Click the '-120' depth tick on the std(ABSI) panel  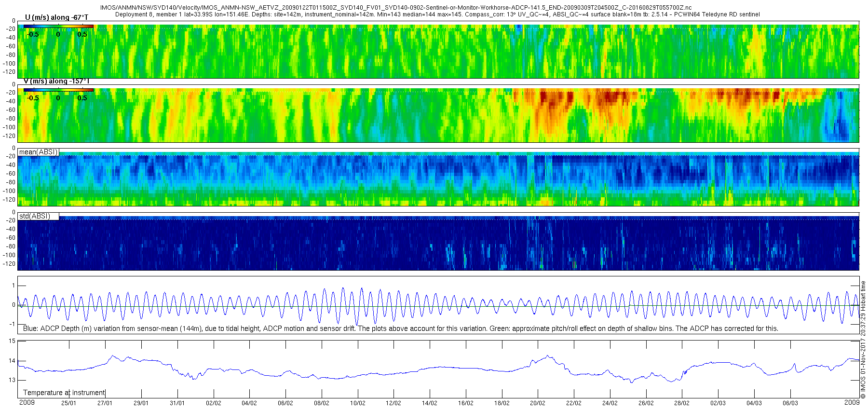pos(10,264)
